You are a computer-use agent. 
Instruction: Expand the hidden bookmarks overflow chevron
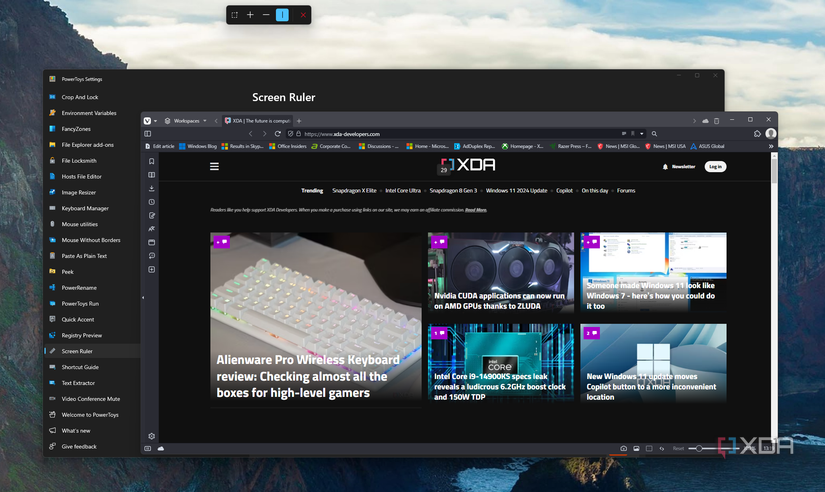click(771, 146)
